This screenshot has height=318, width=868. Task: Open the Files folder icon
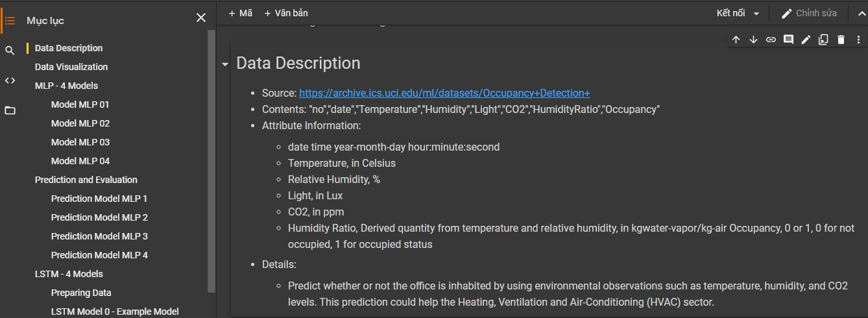pyautogui.click(x=10, y=110)
